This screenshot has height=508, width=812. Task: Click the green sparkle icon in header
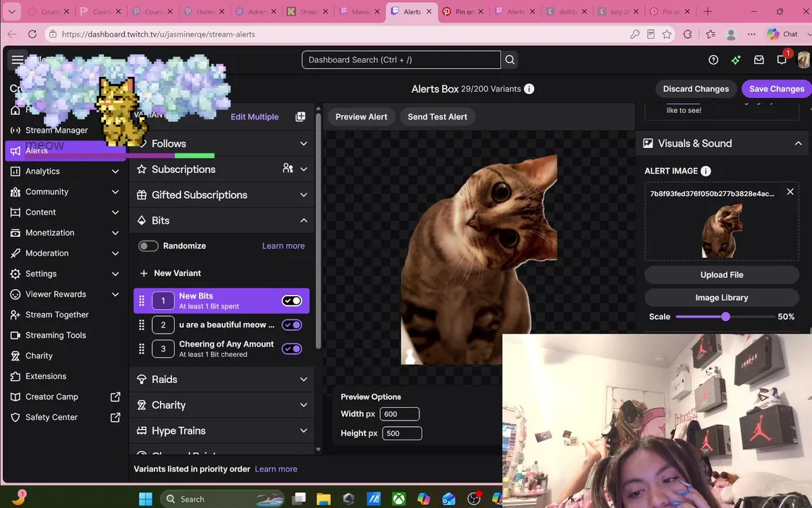pyautogui.click(x=736, y=60)
